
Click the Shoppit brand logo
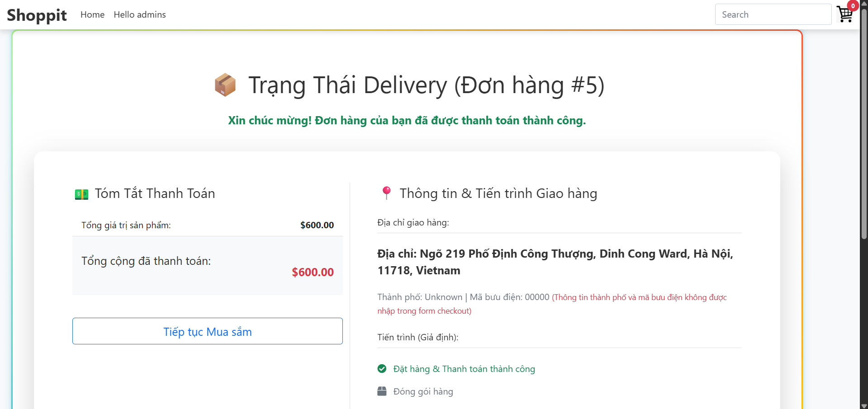point(37,15)
